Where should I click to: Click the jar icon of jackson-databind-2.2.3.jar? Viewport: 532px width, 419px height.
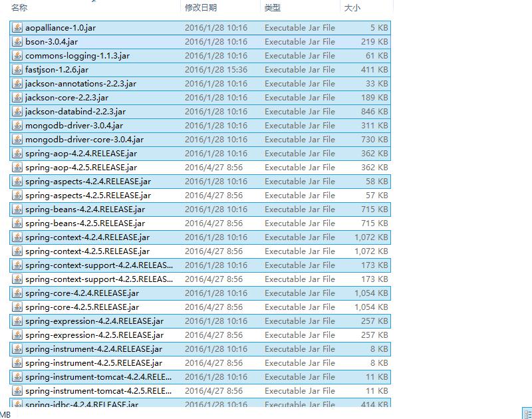click(x=17, y=112)
